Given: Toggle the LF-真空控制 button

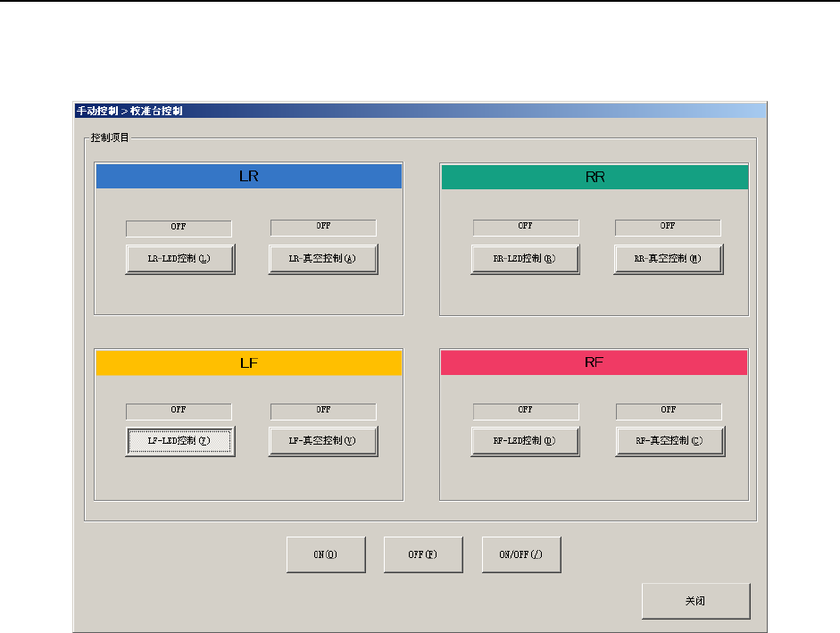Looking at the screenshot, I should (323, 442).
